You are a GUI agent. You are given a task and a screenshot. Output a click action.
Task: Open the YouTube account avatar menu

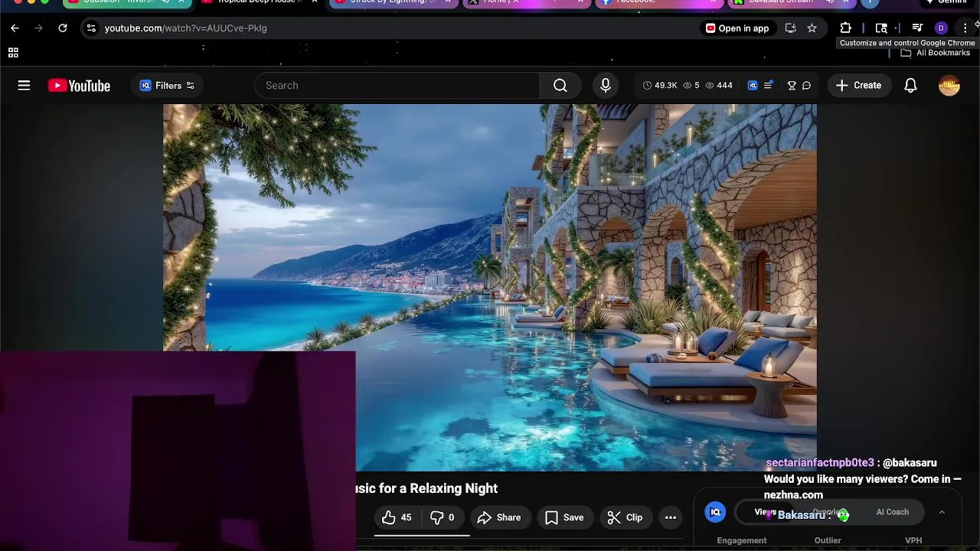949,86
